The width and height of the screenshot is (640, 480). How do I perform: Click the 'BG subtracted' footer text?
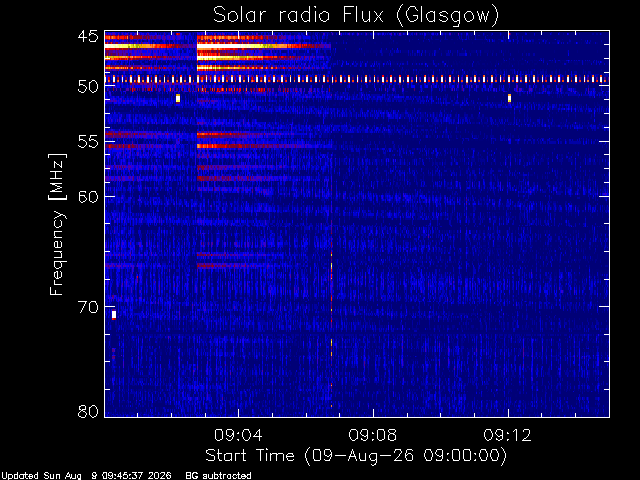click(x=218, y=476)
